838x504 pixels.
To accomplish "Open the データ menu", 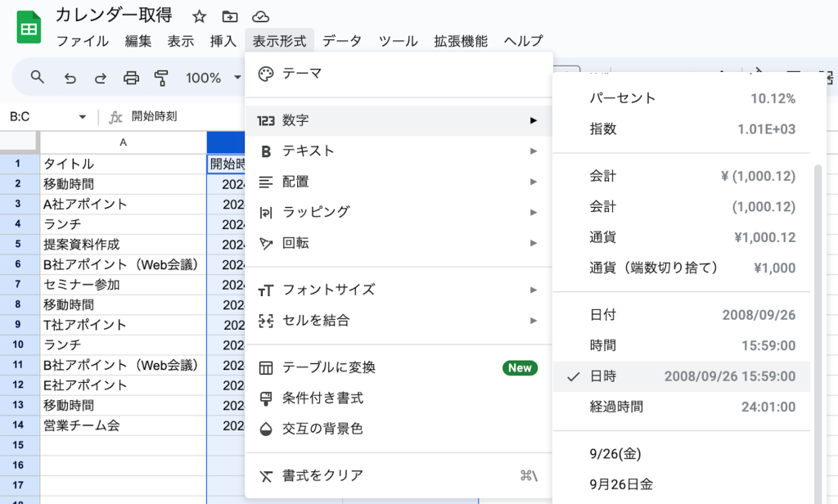I will coord(341,41).
